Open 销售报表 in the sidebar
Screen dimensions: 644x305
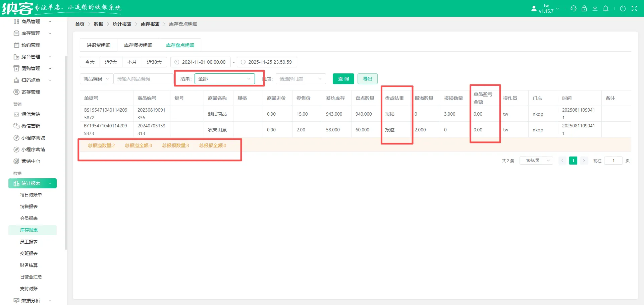pos(29,206)
